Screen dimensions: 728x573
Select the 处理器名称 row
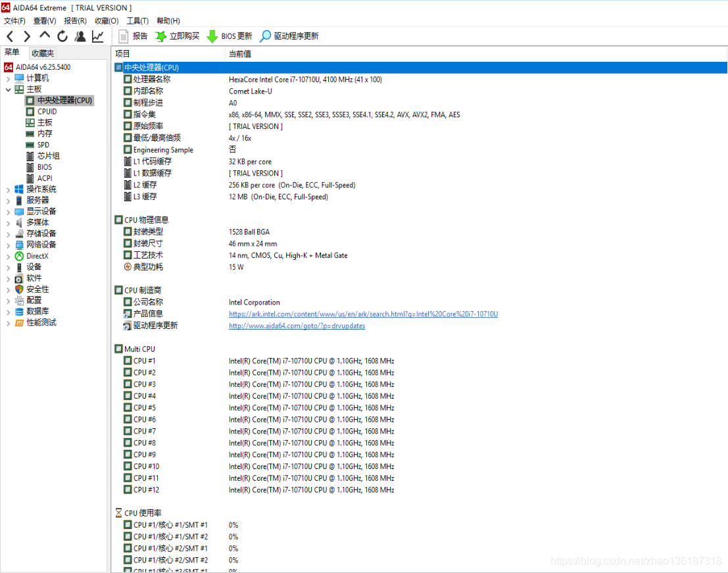(421, 80)
